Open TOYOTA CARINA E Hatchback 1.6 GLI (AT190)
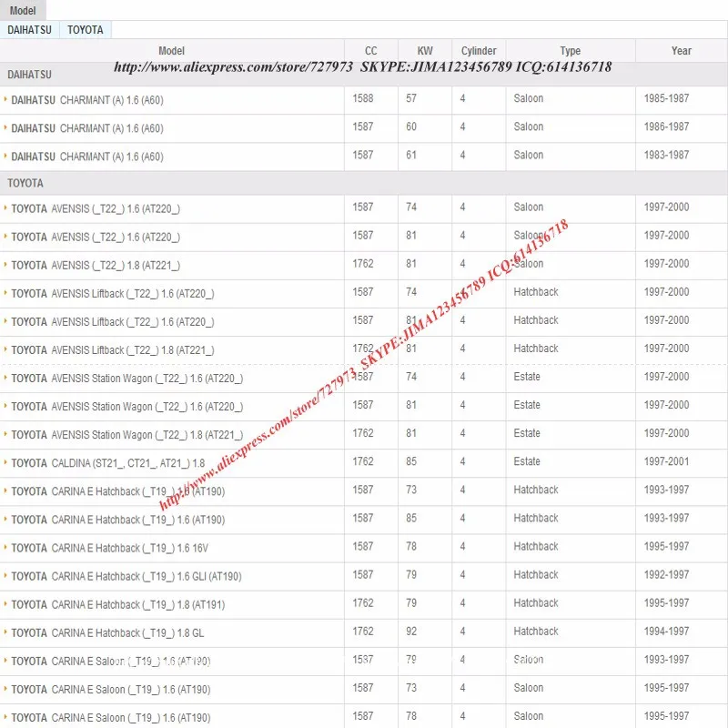 pos(126,577)
